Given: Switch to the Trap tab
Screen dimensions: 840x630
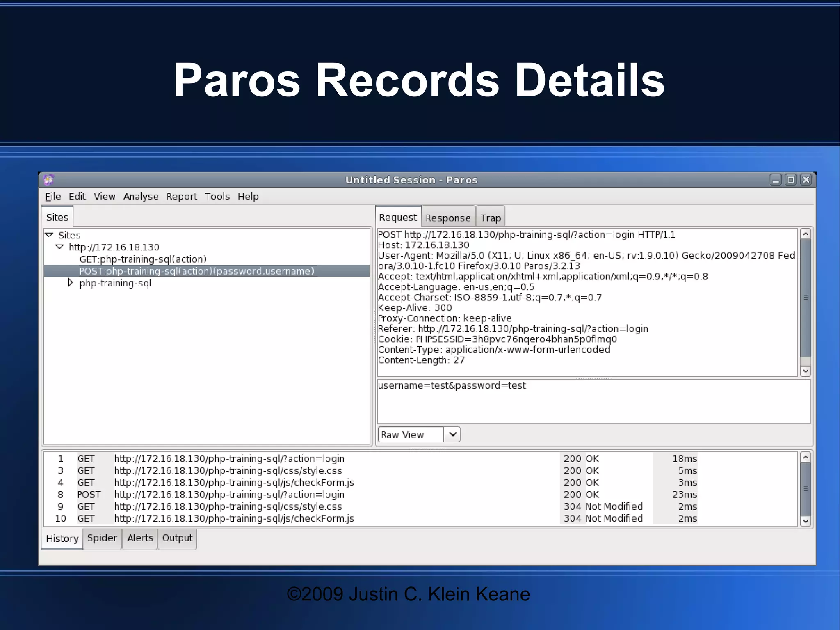Looking at the screenshot, I should tap(491, 218).
